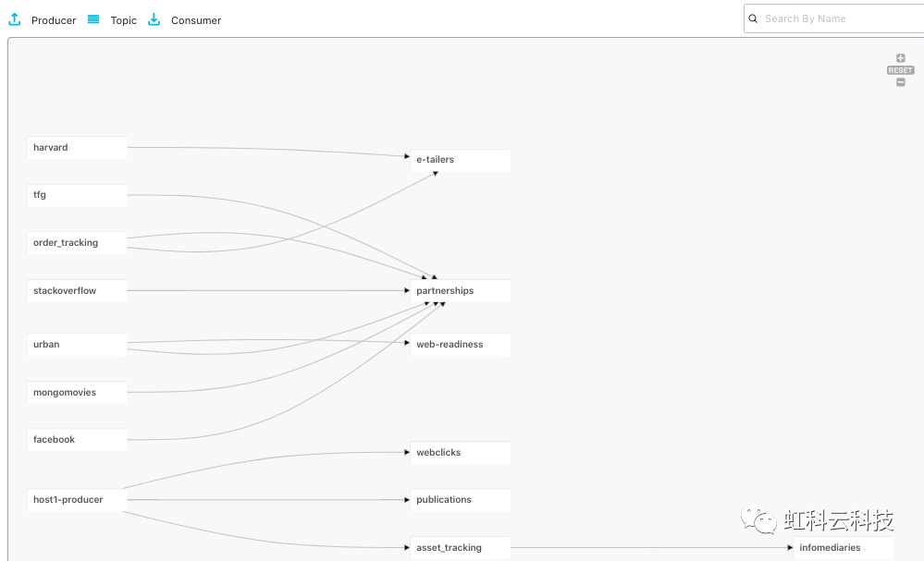Select the webclicks topic node
The height and width of the screenshot is (561, 924).
461,453
